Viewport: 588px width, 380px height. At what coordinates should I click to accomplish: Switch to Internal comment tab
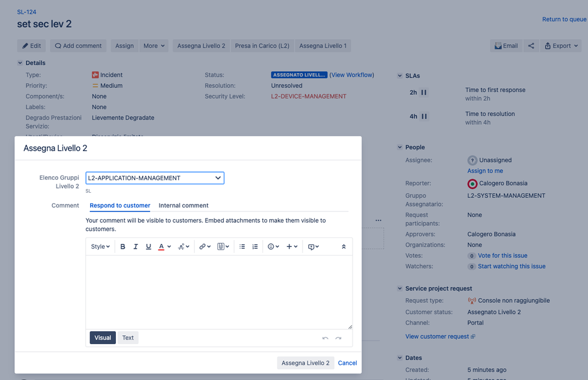(x=184, y=206)
